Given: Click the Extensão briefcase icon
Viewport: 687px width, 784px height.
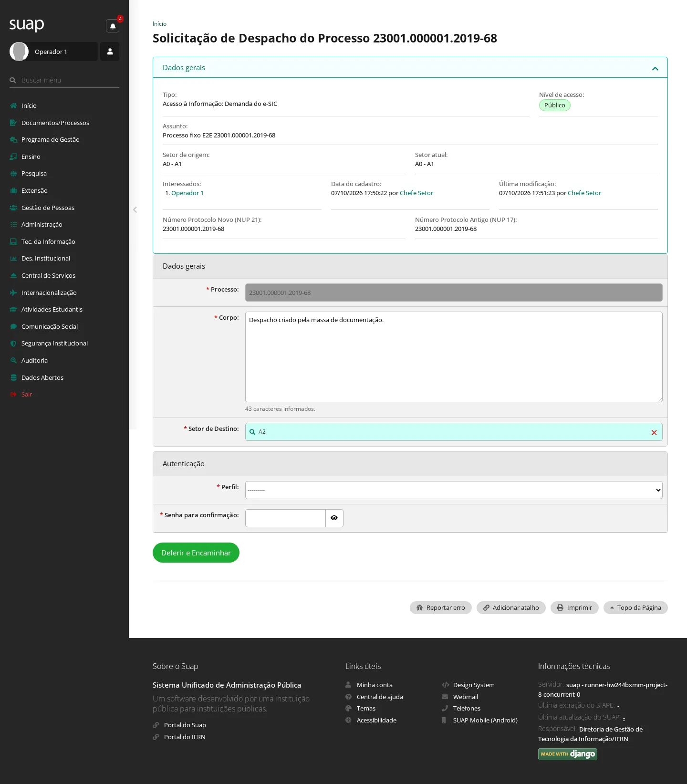Looking at the screenshot, I should pyautogui.click(x=13, y=191).
